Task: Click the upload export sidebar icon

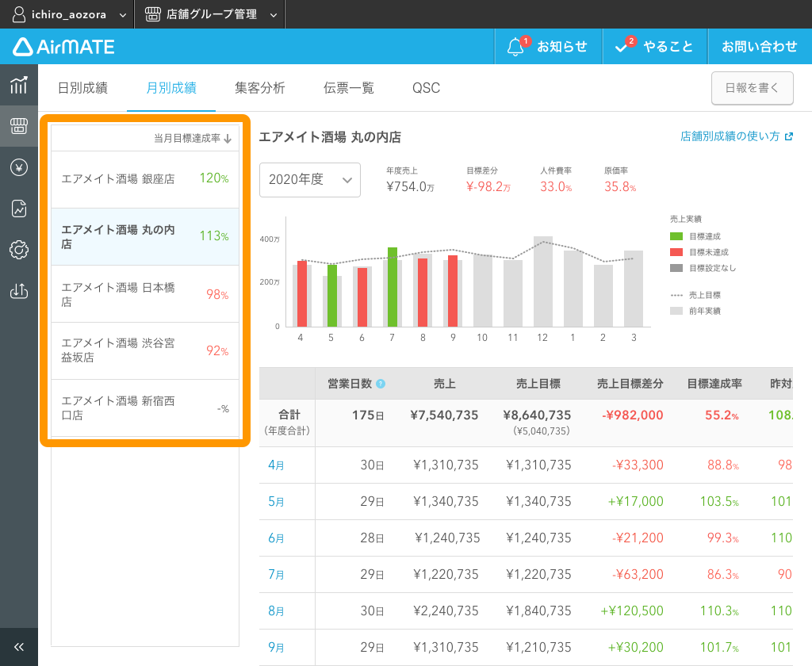Action: tap(19, 290)
